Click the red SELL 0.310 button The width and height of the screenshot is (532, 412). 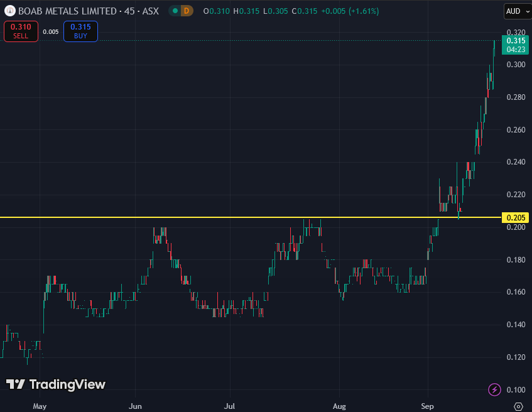(x=21, y=31)
